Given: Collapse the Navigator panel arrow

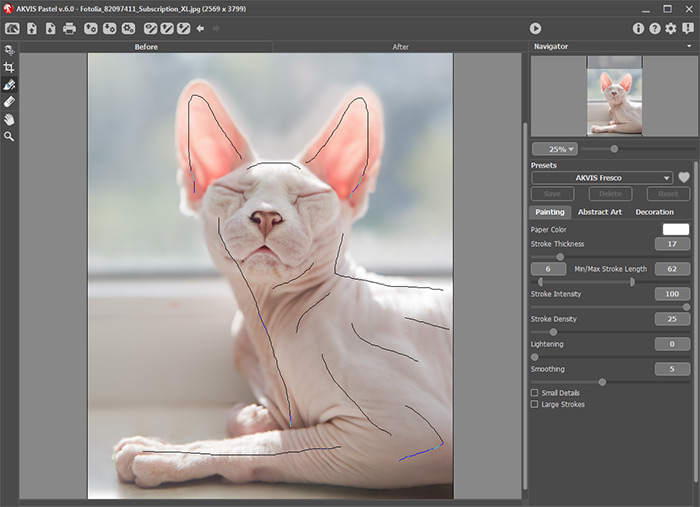Looking at the screenshot, I should [x=689, y=46].
